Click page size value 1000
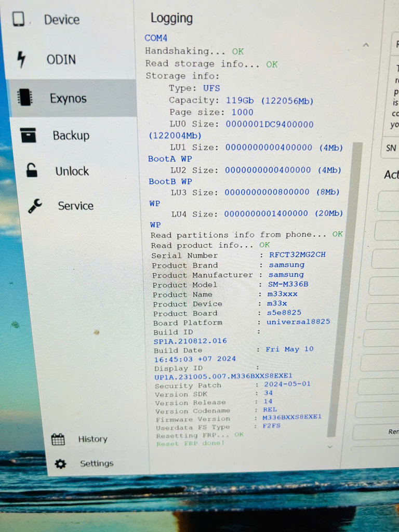This screenshot has width=399, height=532. pos(242,112)
